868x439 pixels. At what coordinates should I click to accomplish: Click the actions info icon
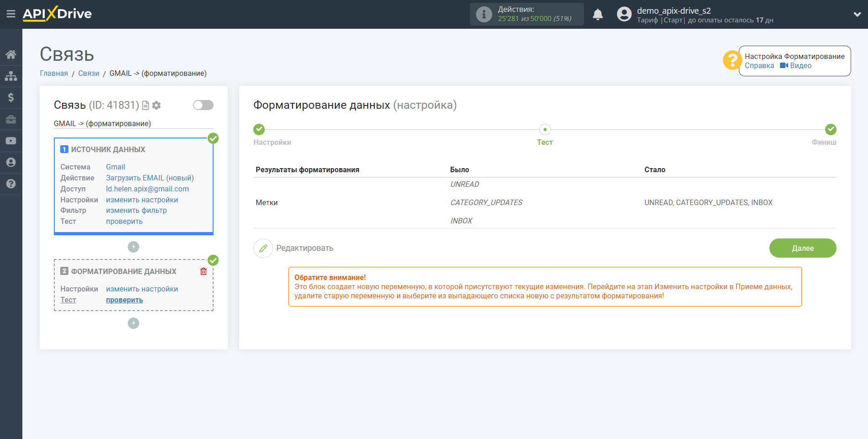[x=484, y=14]
